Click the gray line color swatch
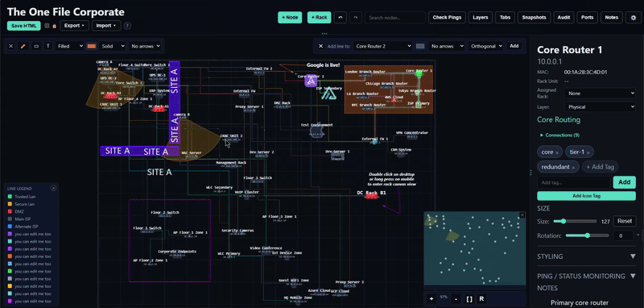Viewport: 644px width, 308px height. (x=419, y=46)
